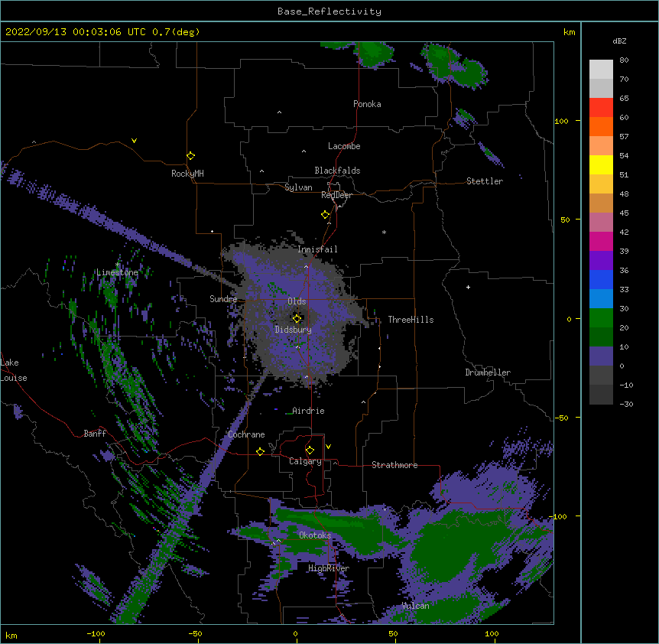Click the Blackfalds town label
The height and width of the screenshot is (644, 659).
point(337,171)
